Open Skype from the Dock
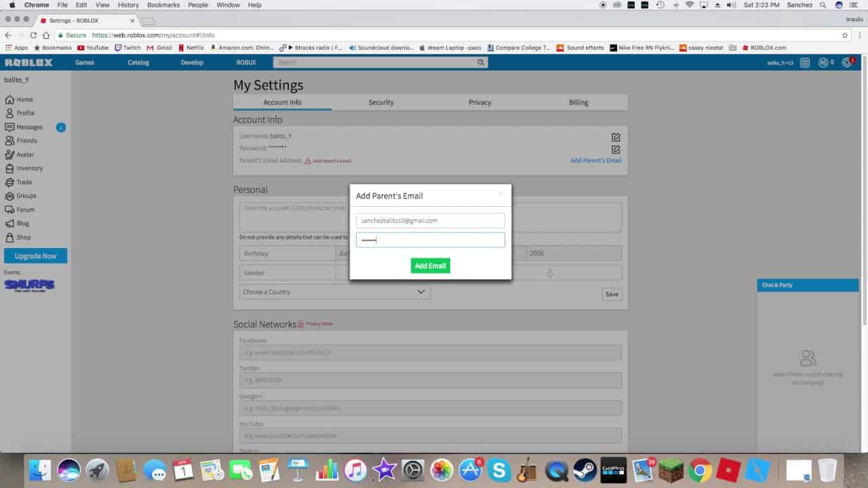Viewport: 868px width, 488px height. coord(499,470)
